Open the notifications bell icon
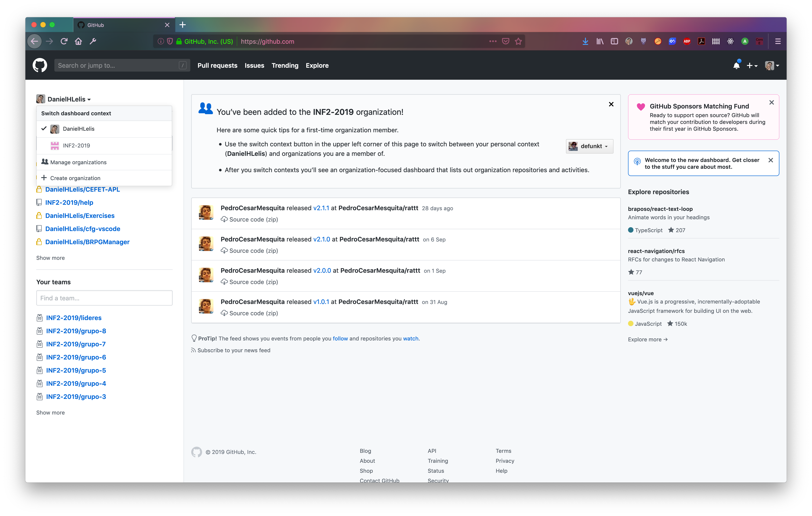The height and width of the screenshot is (516, 812). click(737, 65)
